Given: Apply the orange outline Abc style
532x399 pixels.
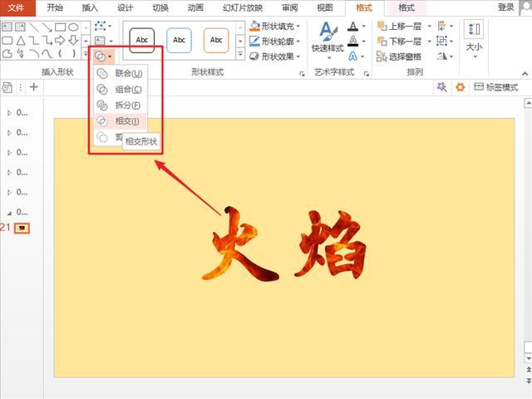Looking at the screenshot, I should click(216, 41).
